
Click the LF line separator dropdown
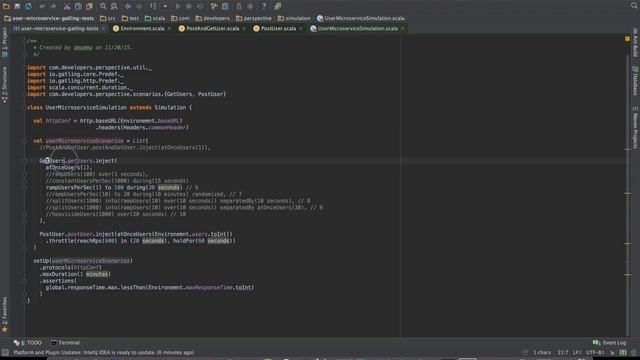point(577,352)
